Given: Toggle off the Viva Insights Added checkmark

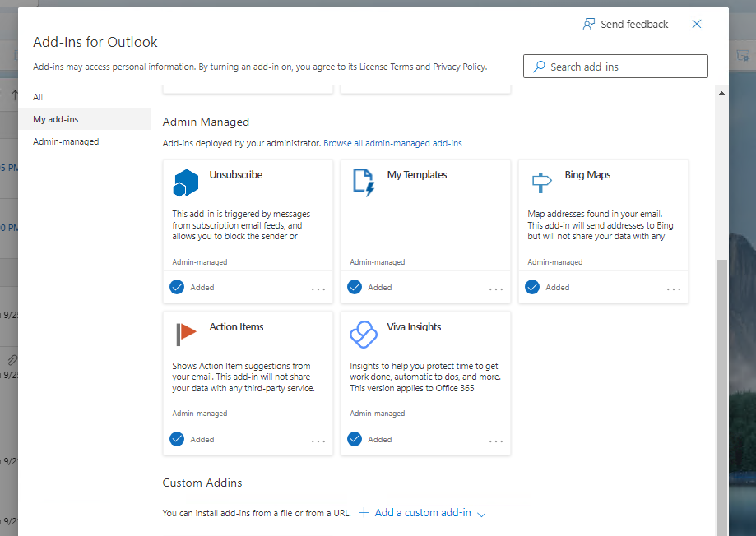Looking at the screenshot, I should [355, 439].
